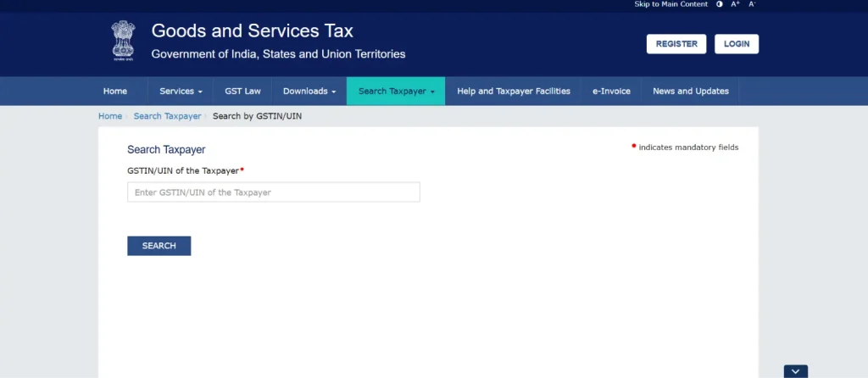Click the Government of India emblem logo

123,41
